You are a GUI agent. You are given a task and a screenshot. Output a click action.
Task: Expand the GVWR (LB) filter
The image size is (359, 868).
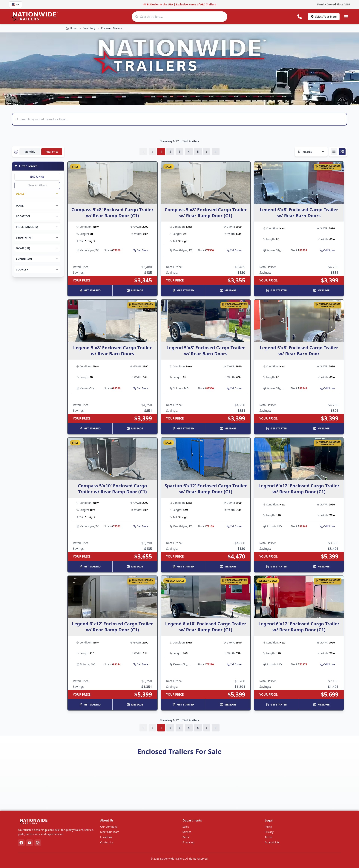click(x=37, y=248)
